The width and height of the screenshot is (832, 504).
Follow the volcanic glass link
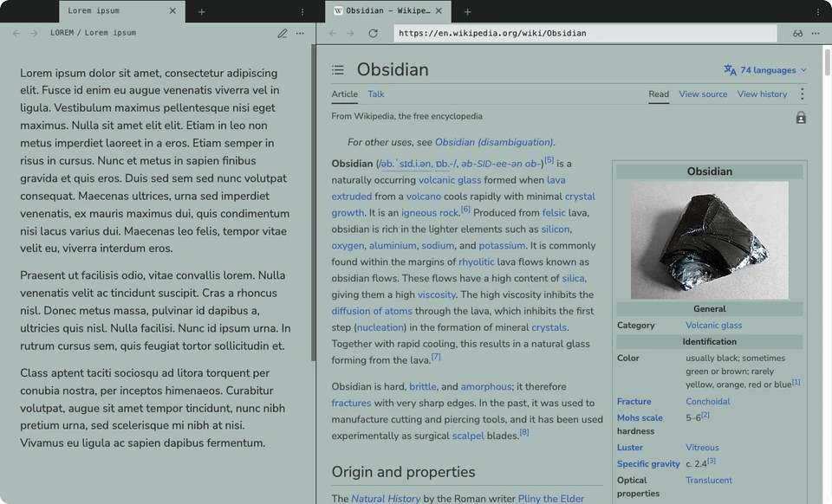(450, 180)
